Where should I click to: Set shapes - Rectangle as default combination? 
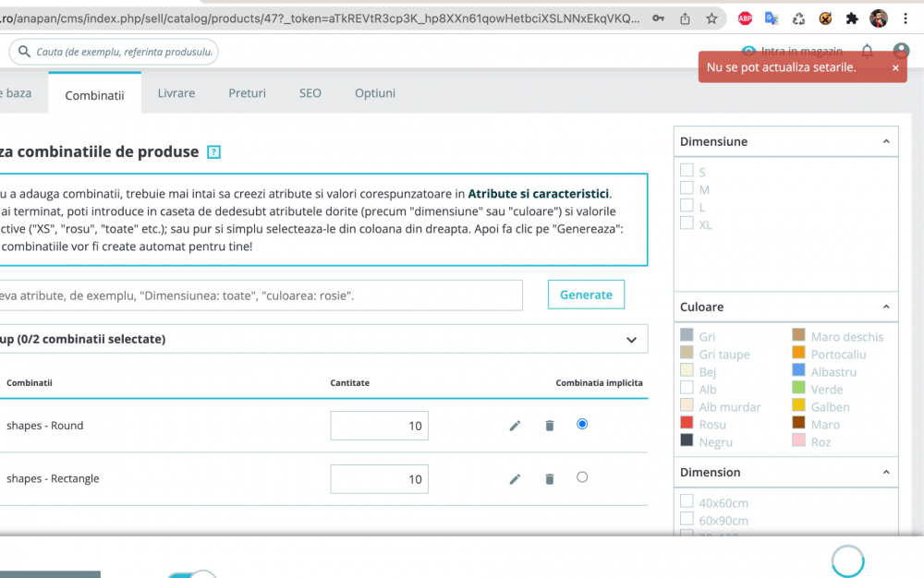pos(582,478)
